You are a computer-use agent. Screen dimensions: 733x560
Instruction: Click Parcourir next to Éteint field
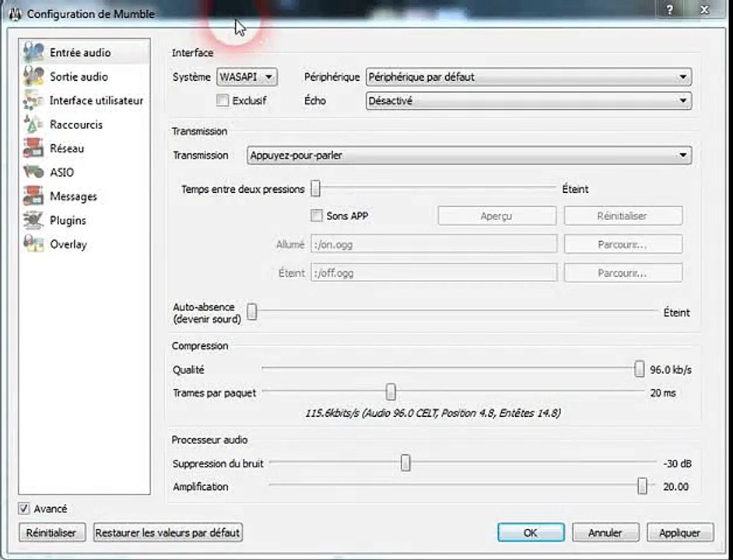click(623, 273)
